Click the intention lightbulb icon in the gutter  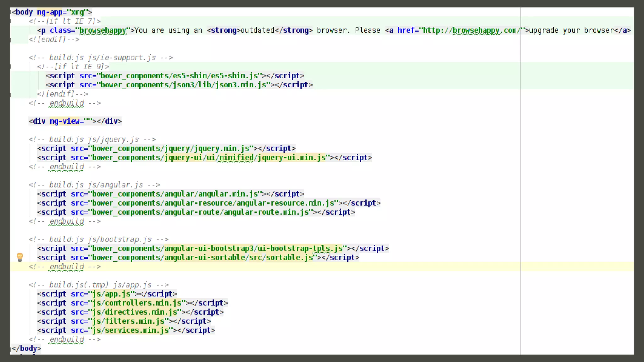[20, 257]
